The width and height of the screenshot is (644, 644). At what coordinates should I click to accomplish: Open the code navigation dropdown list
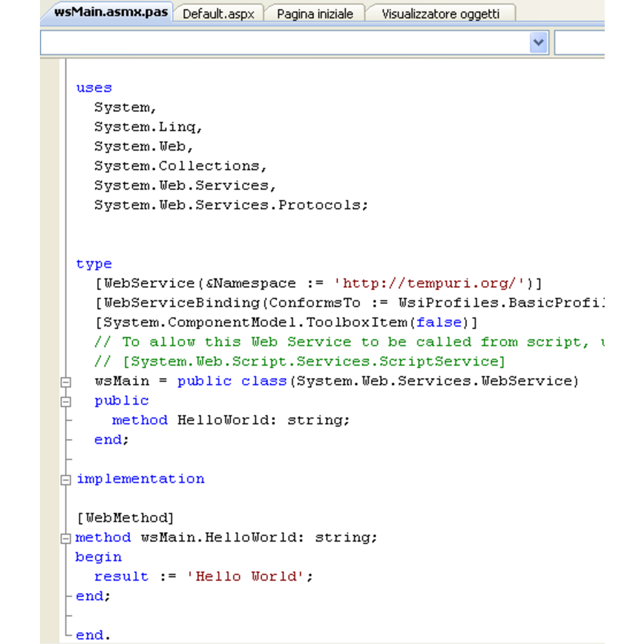[x=538, y=42]
